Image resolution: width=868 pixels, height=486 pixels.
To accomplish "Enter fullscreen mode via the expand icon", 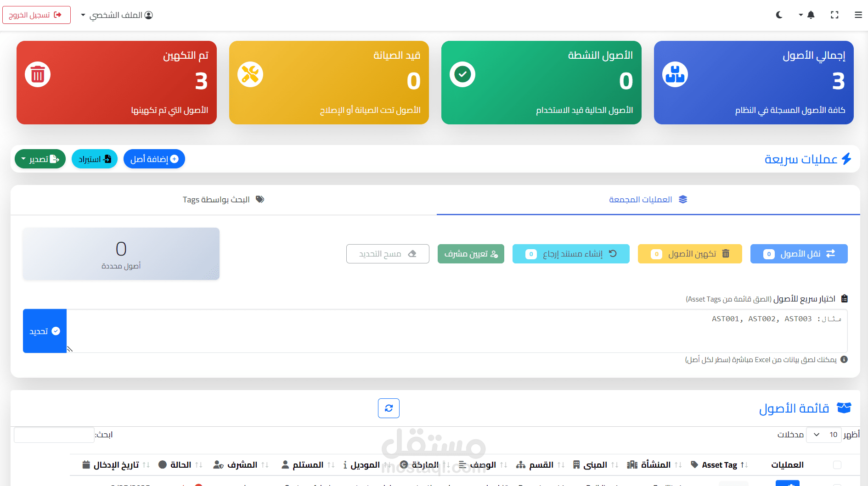I will click(834, 15).
